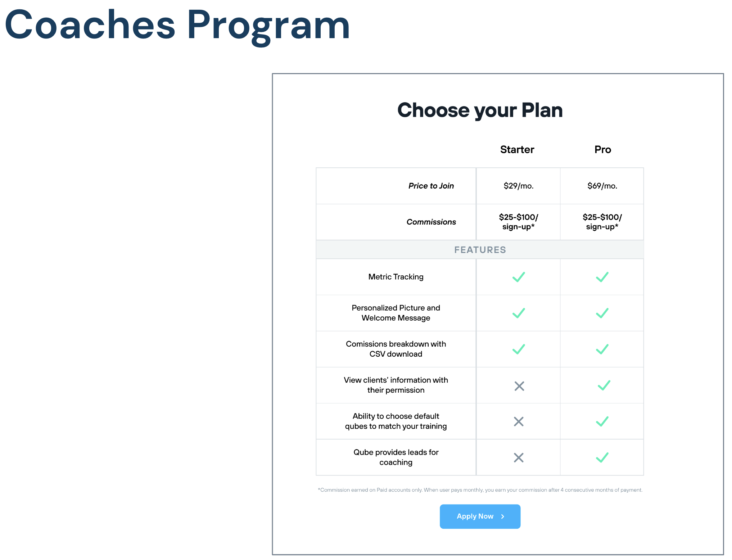
Task: Click Pro checkmark for CSV download row
Action: tap(602, 349)
